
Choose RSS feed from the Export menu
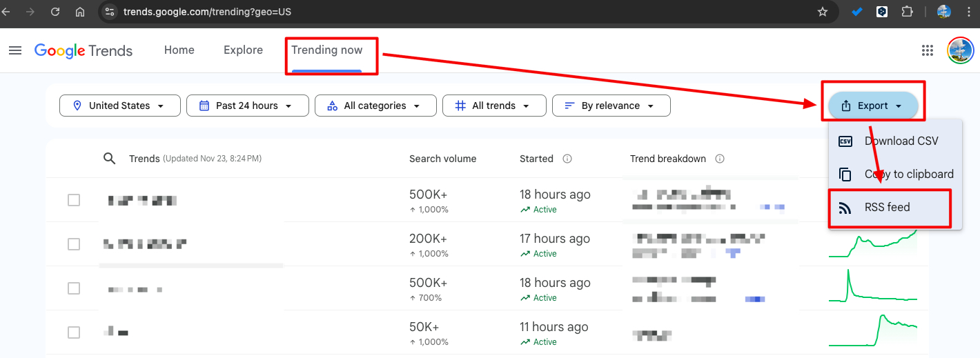(887, 208)
